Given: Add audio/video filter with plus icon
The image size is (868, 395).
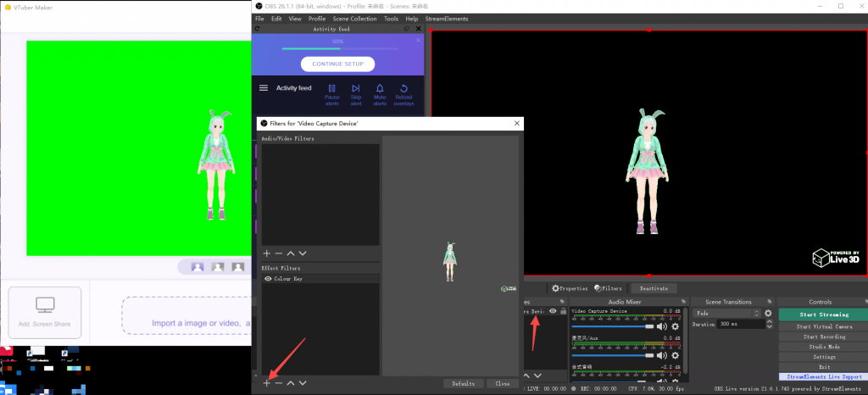Looking at the screenshot, I should click(x=266, y=253).
